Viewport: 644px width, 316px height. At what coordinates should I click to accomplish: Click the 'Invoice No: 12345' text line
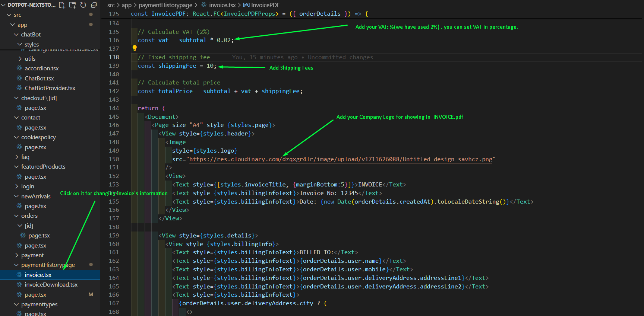(x=277, y=193)
